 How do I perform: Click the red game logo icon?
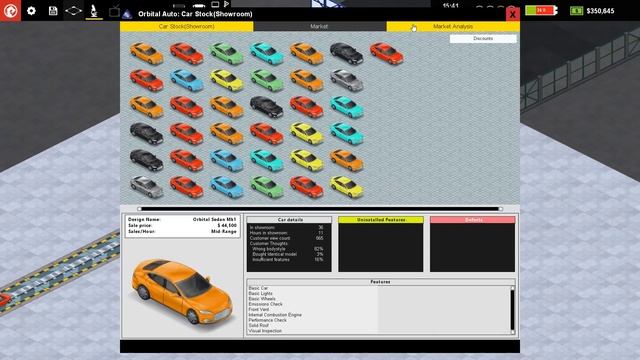coord(10,11)
